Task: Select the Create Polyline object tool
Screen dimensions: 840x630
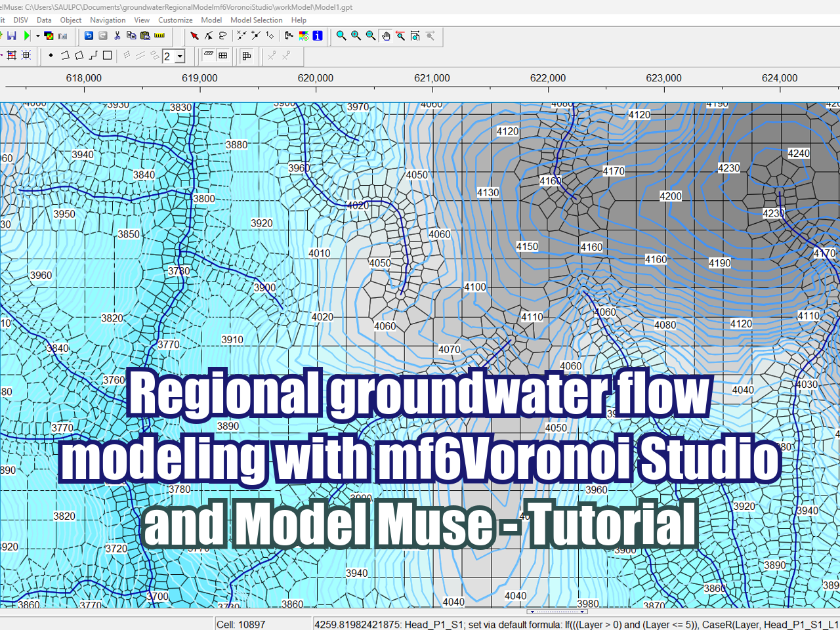Action: coord(65,56)
